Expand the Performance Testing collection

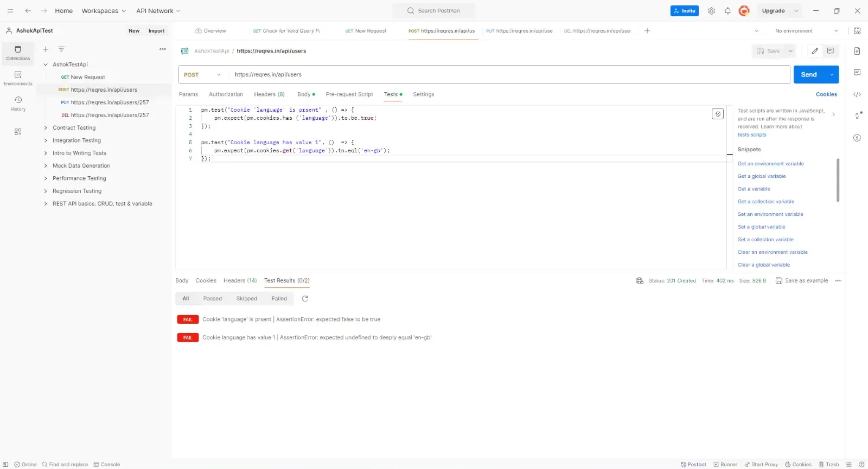click(46, 178)
